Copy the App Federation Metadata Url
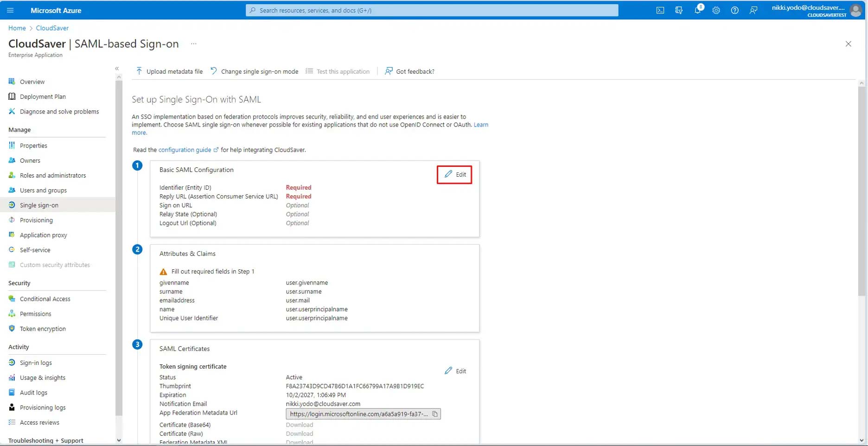 pyautogui.click(x=434, y=414)
